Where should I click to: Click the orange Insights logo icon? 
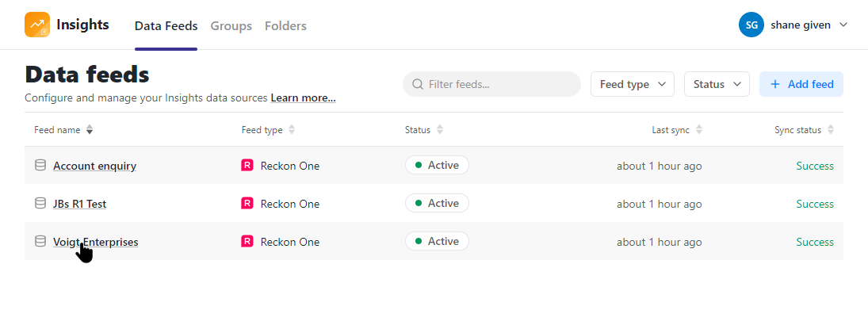pos(37,25)
